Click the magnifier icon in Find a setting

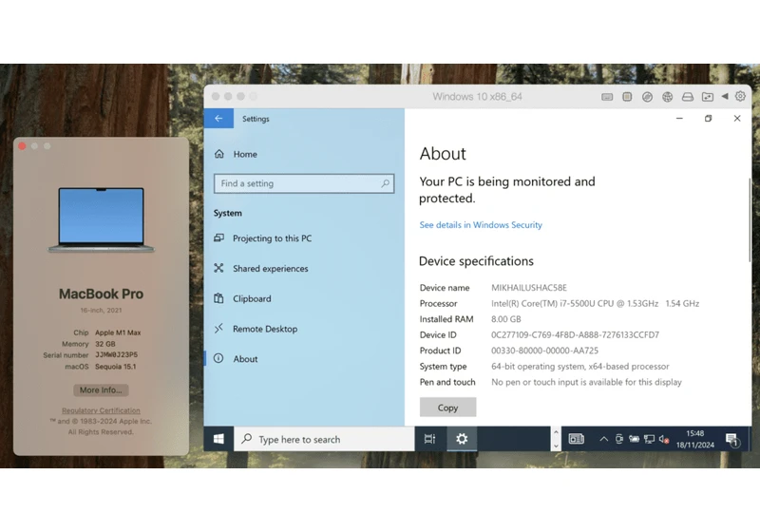[385, 183]
